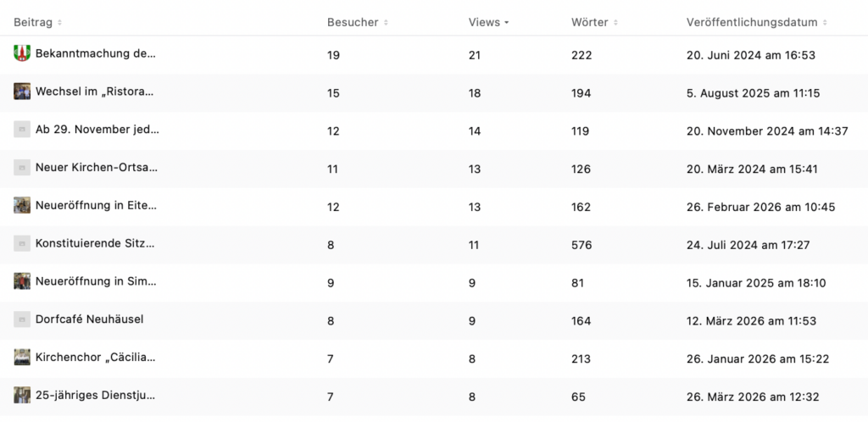Click the 25-jähriges Dienstju post thumbnail

[x=22, y=395]
